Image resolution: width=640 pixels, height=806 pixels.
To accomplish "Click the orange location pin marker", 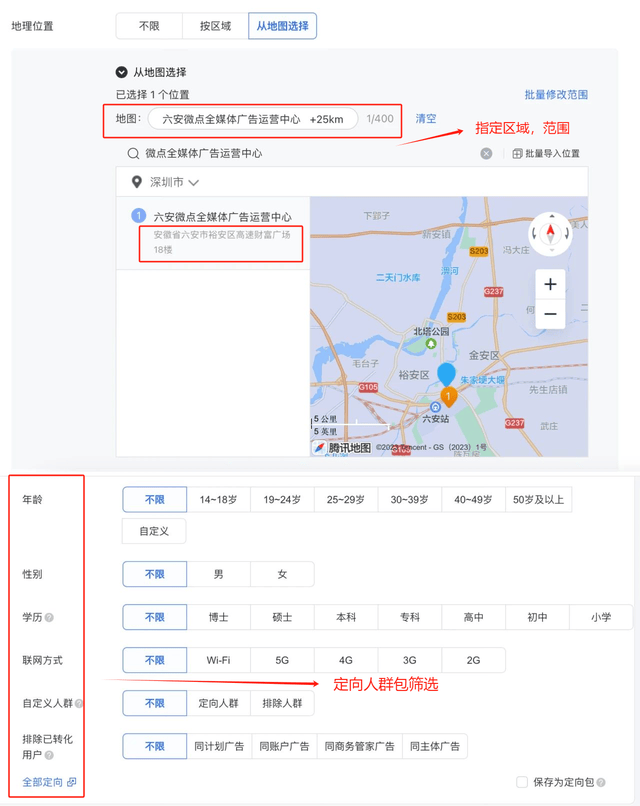I will tap(449, 397).
